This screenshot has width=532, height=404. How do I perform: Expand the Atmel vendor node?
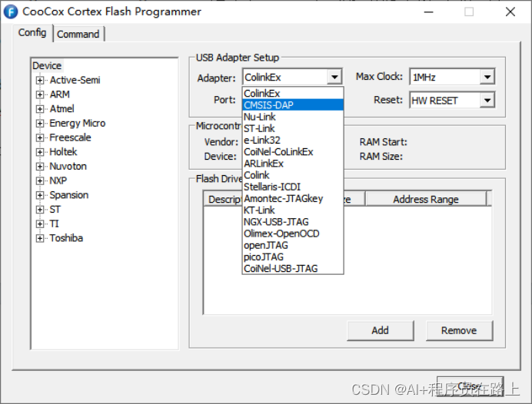click(40, 109)
